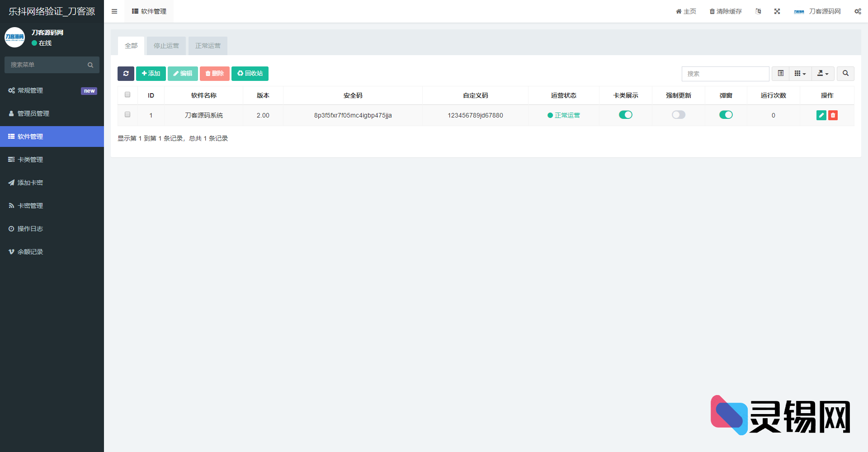The height and width of the screenshot is (452, 868).
Task: Check the row 1 checkbox
Action: [x=127, y=115]
